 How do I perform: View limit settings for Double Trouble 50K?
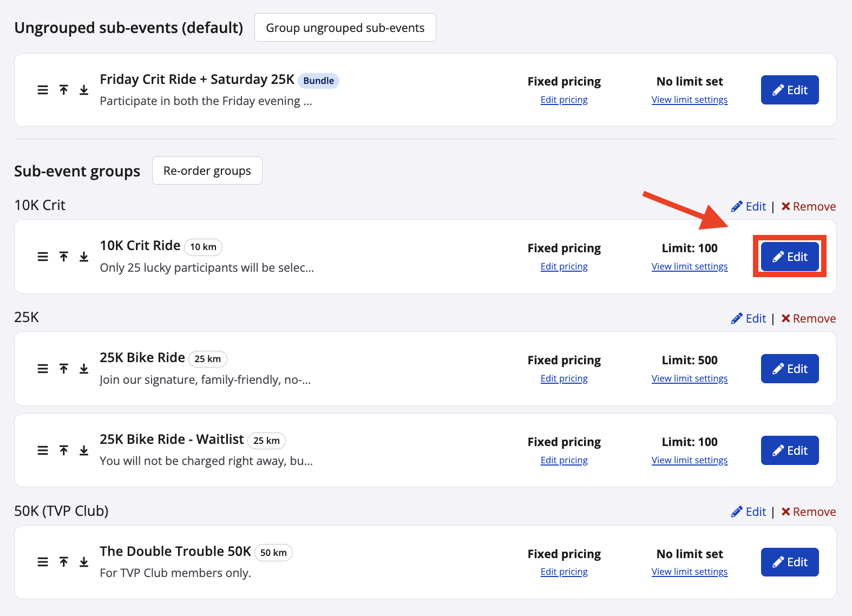(x=689, y=572)
